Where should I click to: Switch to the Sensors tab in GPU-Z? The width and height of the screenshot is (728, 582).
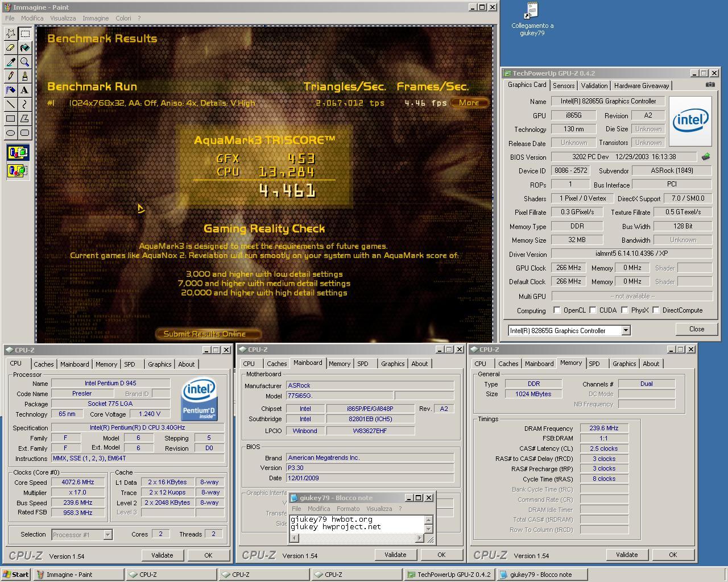(x=564, y=86)
